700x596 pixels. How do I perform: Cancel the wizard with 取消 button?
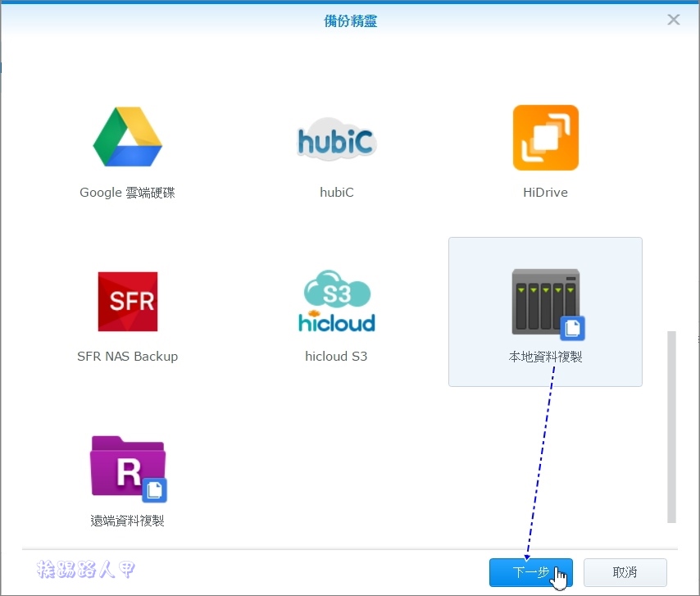(625, 572)
